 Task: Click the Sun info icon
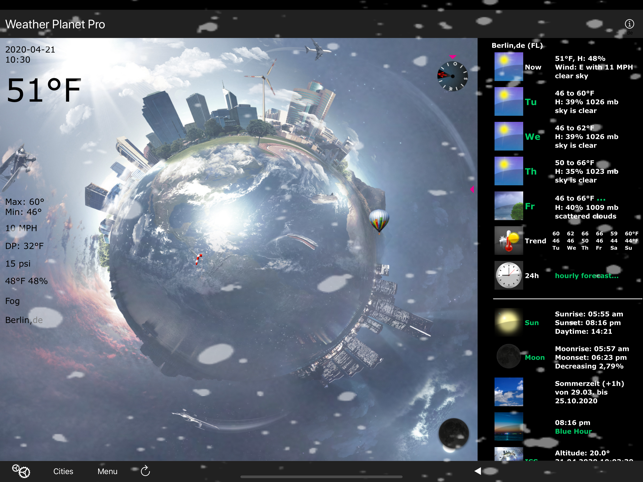click(508, 322)
